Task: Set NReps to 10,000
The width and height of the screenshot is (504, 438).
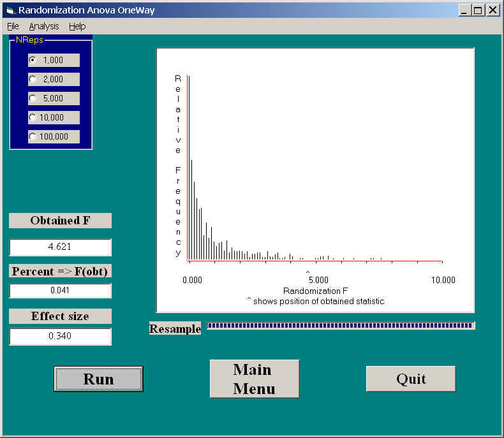Action: [33, 117]
